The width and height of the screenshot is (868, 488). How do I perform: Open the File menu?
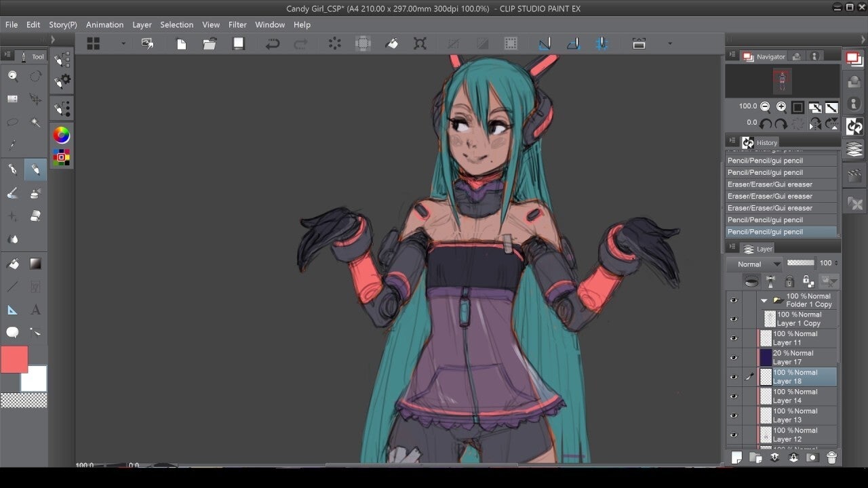12,24
